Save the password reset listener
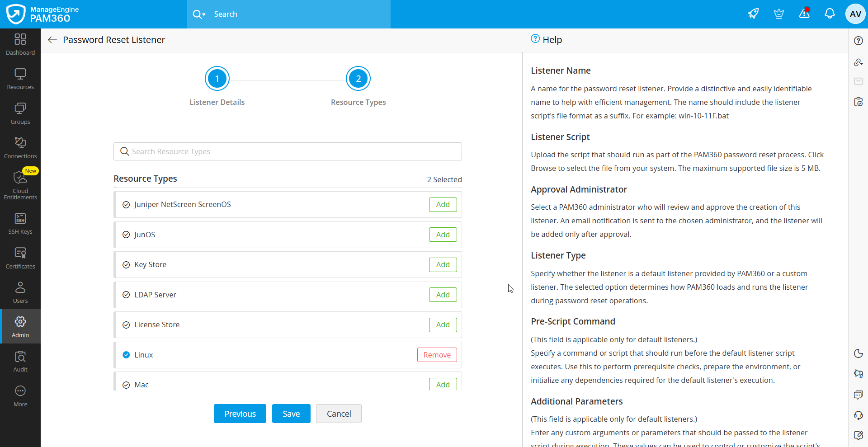The image size is (868, 447). [x=291, y=414]
